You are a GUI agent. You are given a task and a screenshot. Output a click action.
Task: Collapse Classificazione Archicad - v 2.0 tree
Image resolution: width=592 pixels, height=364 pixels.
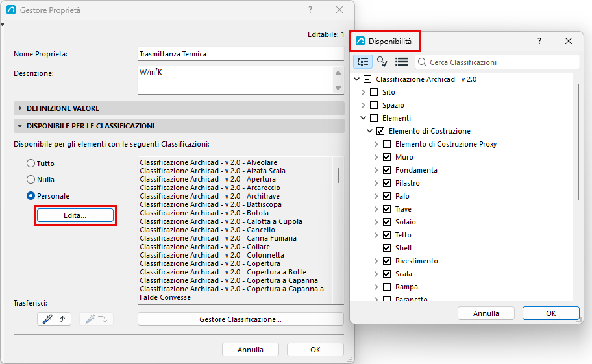tap(357, 79)
